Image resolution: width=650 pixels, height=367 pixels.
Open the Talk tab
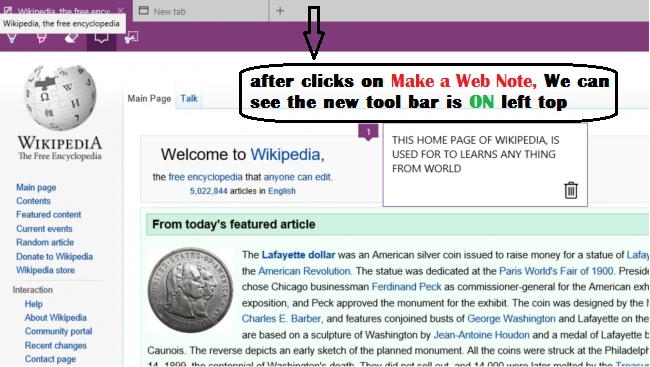pos(189,99)
